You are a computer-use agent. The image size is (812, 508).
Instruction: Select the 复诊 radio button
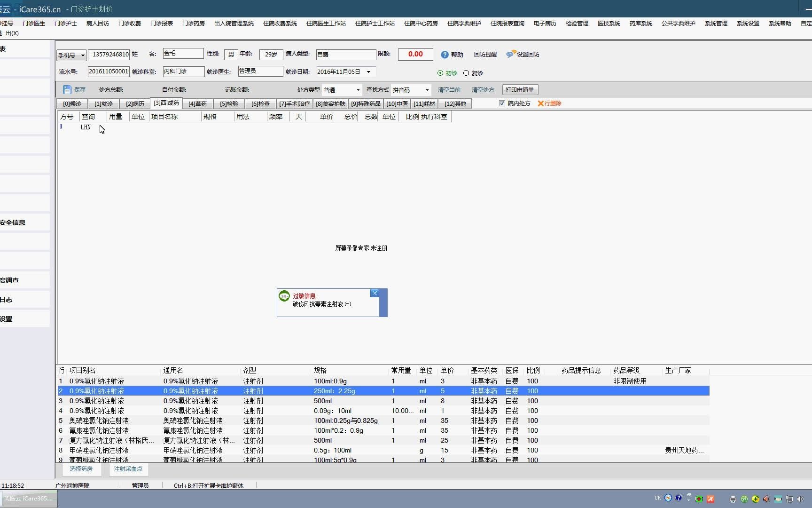pyautogui.click(x=466, y=73)
